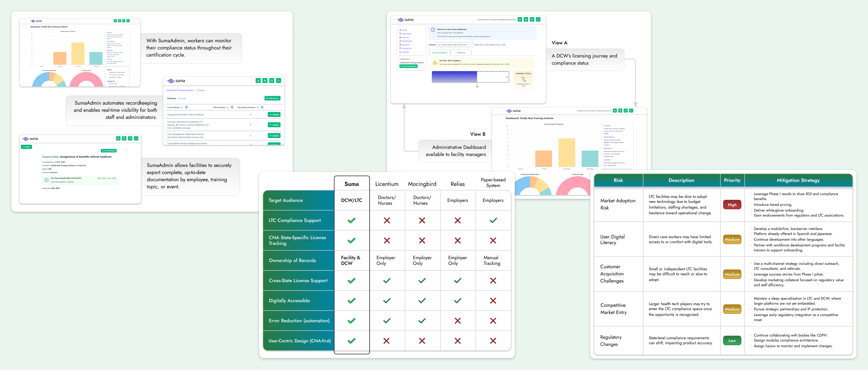Select the Renewal Progress tab

(x=440, y=53)
